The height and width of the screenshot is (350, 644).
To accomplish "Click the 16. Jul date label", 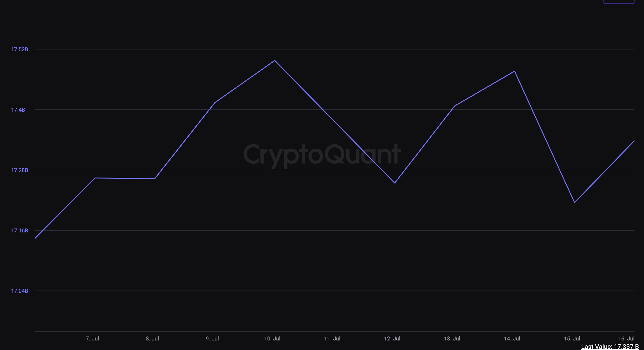I will (626, 339).
